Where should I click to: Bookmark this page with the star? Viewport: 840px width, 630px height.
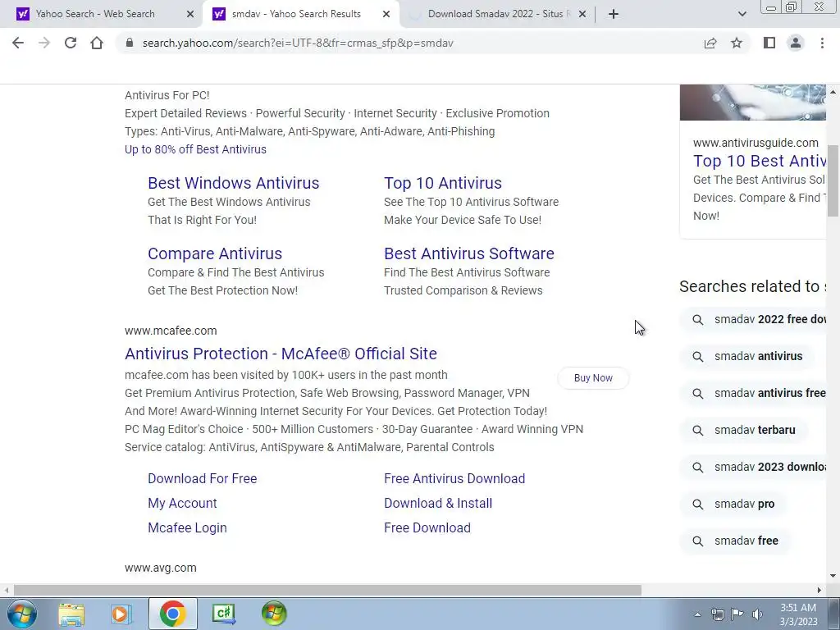pos(737,43)
